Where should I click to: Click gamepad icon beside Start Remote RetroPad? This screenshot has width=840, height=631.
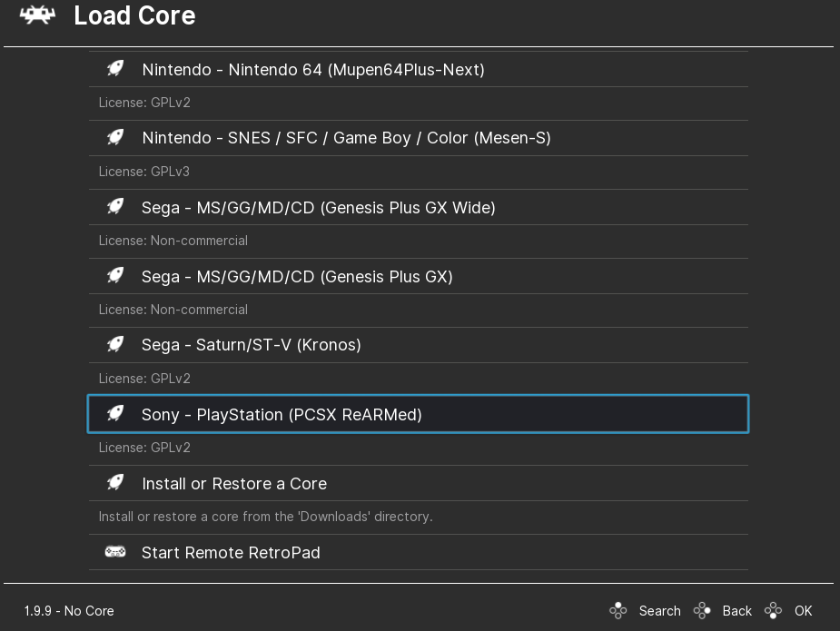point(115,552)
